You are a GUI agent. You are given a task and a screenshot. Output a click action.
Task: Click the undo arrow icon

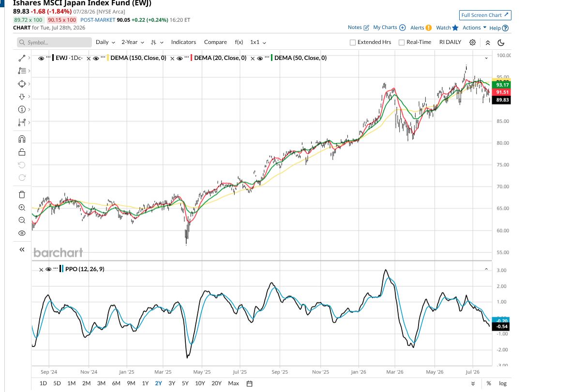(22, 165)
